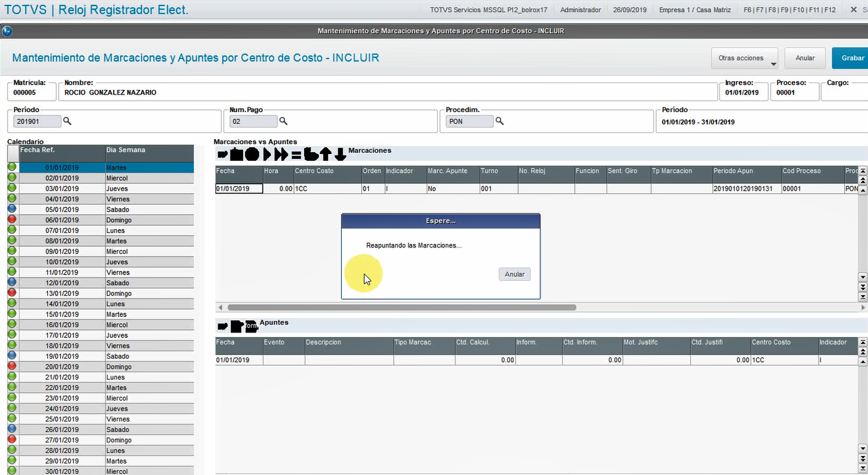Click blue status dot for 12/01/2019
The image size is (868, 475).
point(12,282)
